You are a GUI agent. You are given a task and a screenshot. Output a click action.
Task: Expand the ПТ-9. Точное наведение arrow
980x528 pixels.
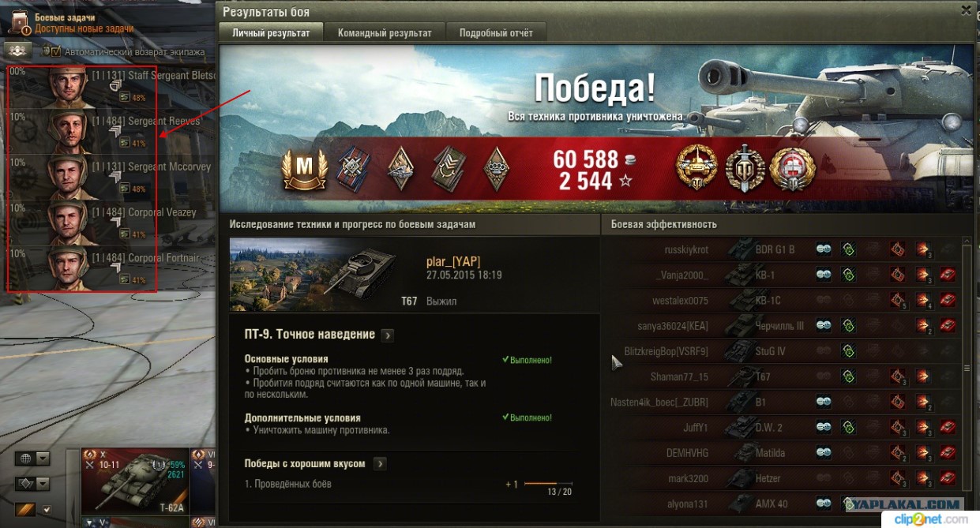click(x=387, y=335)
